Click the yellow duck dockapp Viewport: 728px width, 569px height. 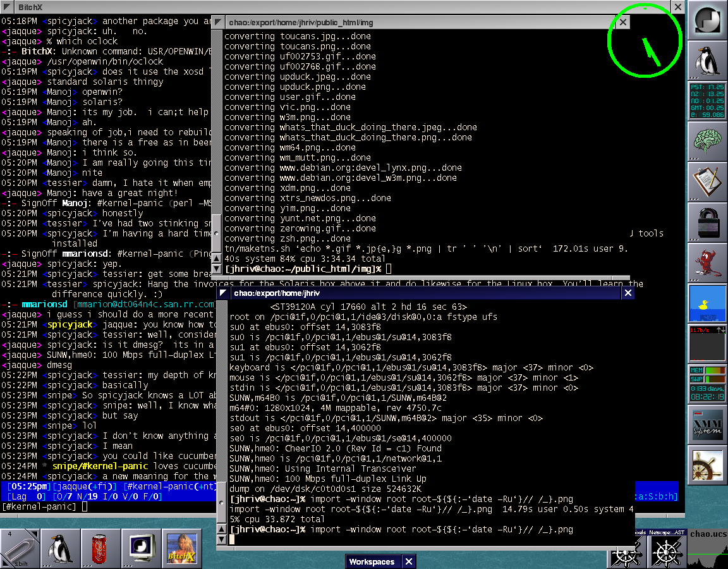point(707,303)
